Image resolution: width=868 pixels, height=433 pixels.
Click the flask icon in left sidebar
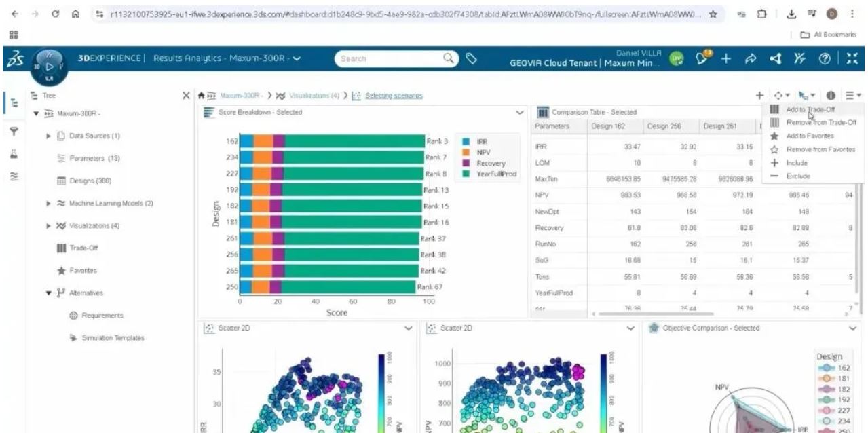(x=13, y=153)
